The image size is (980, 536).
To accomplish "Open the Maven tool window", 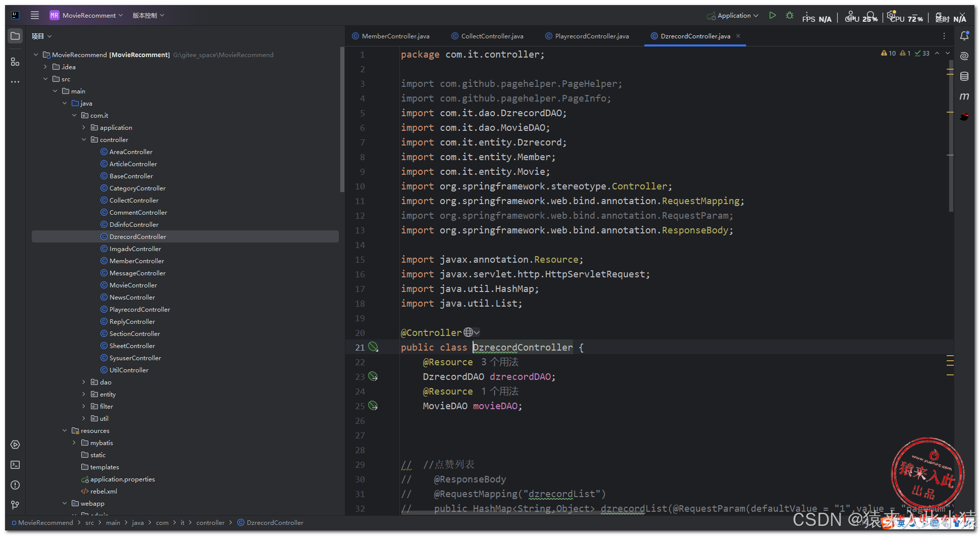I will [964, 96].
